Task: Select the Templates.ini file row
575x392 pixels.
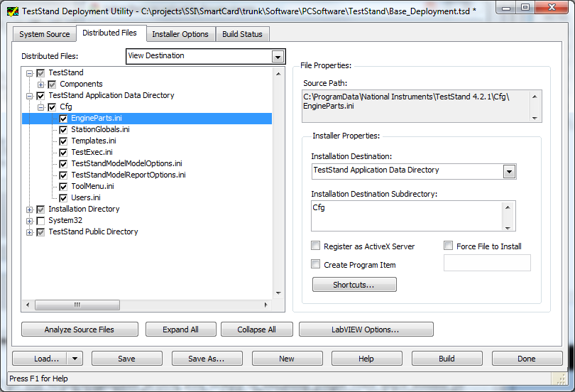Action: [x=94, y=141]
